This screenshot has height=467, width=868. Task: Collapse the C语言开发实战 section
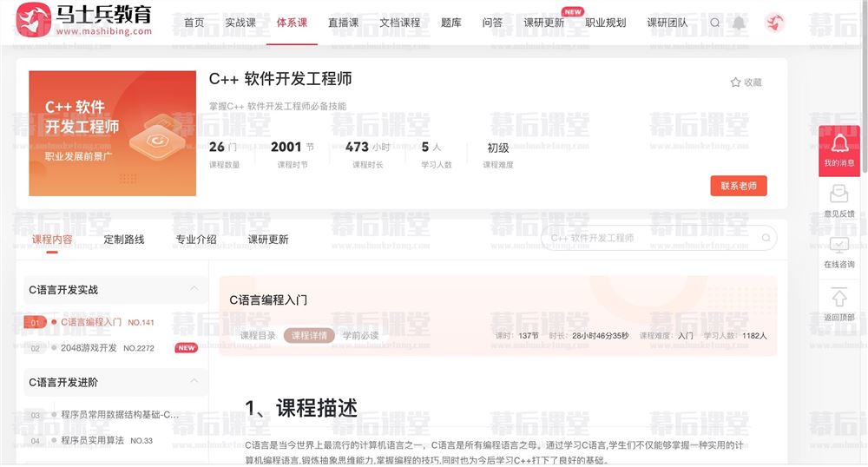(194, 288)
